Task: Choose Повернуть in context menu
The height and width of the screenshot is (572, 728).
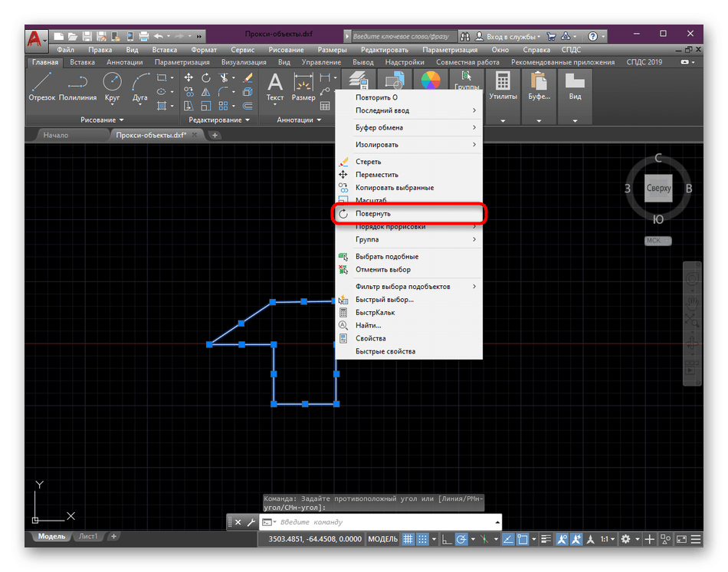Action: [408, 214]
